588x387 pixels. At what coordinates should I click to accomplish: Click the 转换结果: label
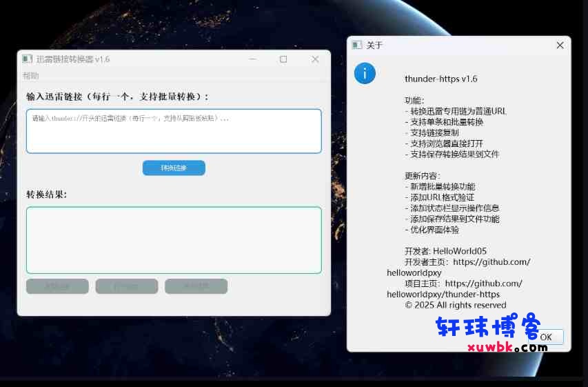point(46,195)
